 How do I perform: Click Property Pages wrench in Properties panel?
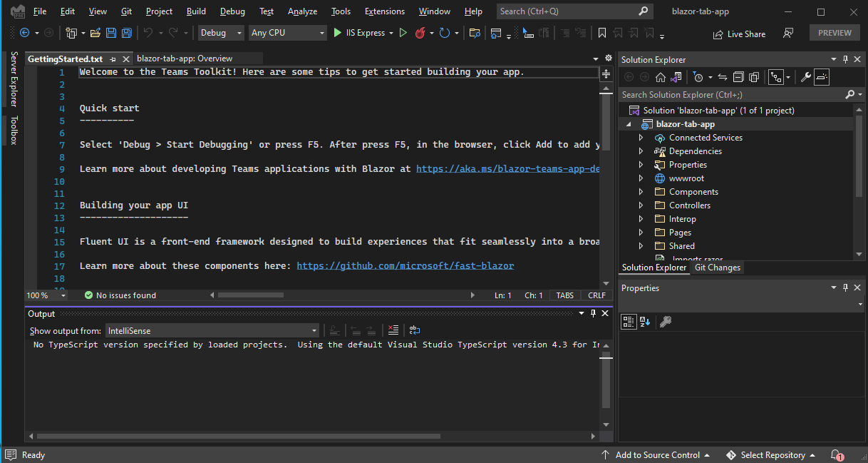click(666, 322)
